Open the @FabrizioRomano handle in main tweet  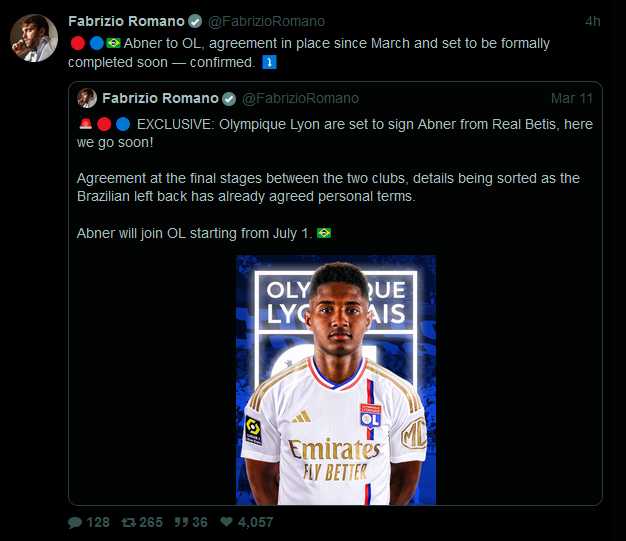[x=266, y=21]
